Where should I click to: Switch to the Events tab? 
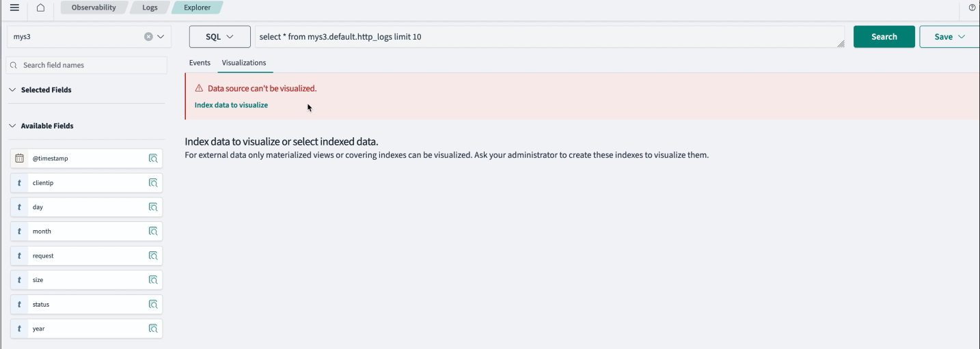200,63
